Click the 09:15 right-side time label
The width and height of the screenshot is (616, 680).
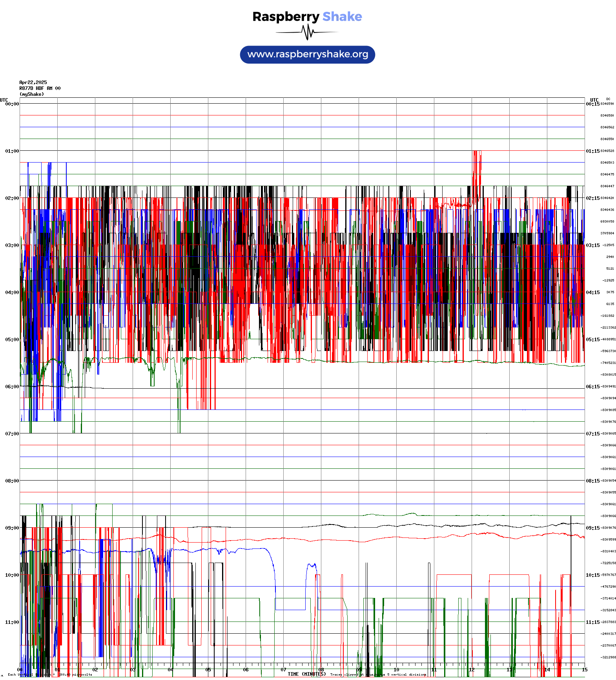pyautogui.click(x=592, y=528)
